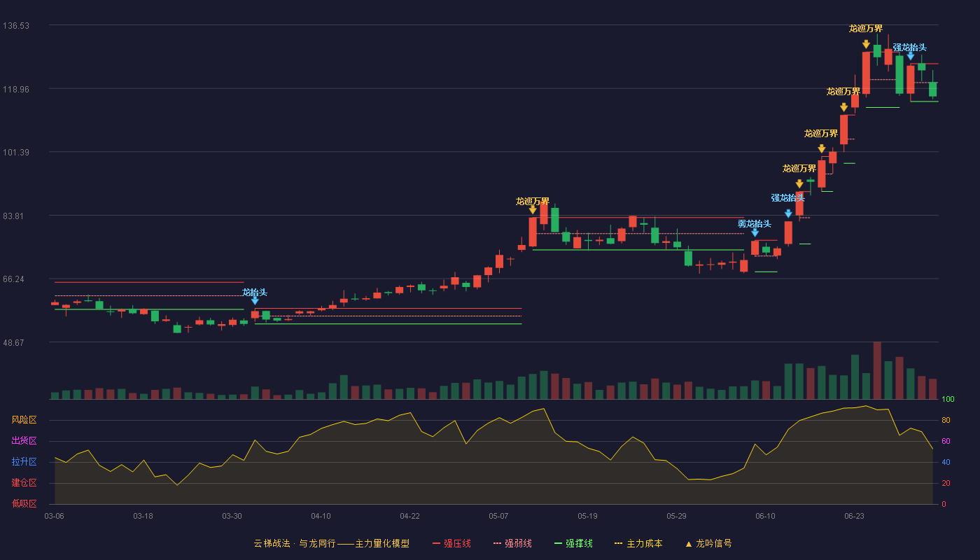980x560 pixels.
Task: Click the blue arrow under 龙抬头 signal
Action: 255,301
